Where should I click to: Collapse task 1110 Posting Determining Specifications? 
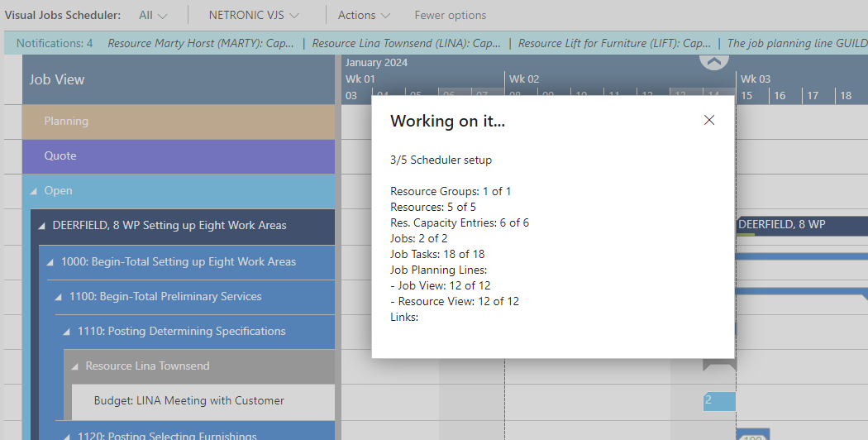pyautogui.click(x=67, y=332)
